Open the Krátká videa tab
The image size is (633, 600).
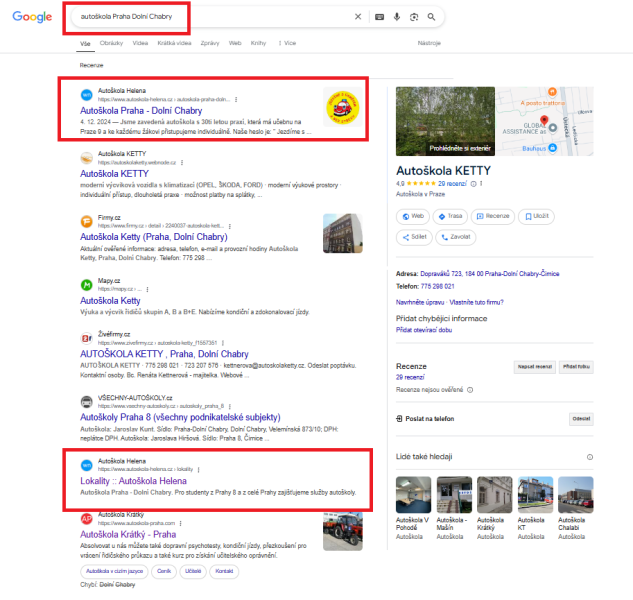click(x=174, y=43)
